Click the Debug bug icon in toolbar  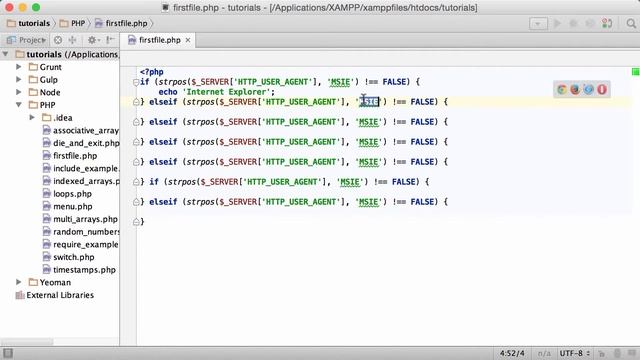pos(573,24)
